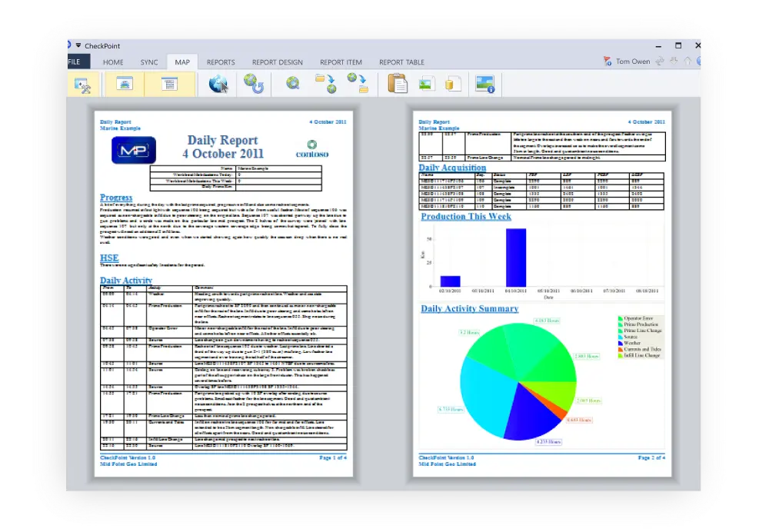Switch to the SYNC tab
769x532 pixels.
[x=149, y=62]
